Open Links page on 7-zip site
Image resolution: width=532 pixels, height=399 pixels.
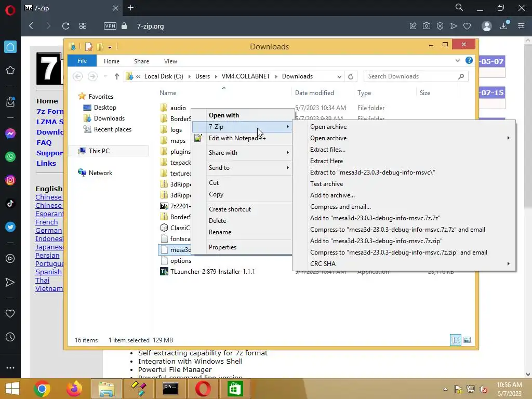(46, 163)
